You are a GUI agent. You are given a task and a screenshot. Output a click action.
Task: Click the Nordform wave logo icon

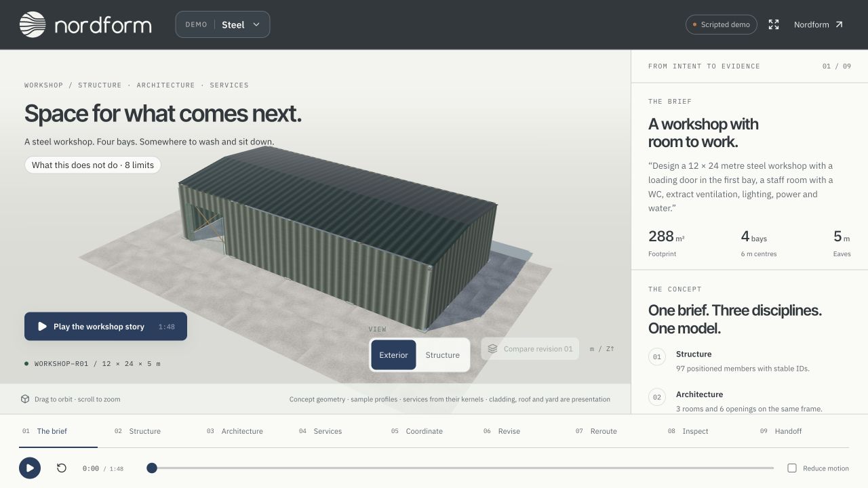pos(33,24)
